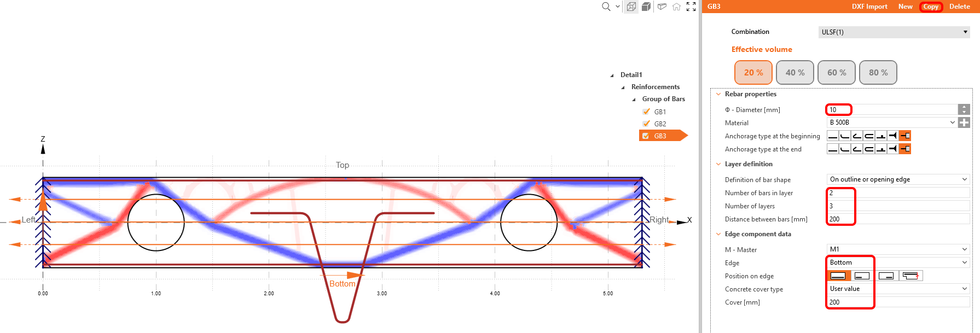Click the right circular opening in the beam

tap(529, 223)
